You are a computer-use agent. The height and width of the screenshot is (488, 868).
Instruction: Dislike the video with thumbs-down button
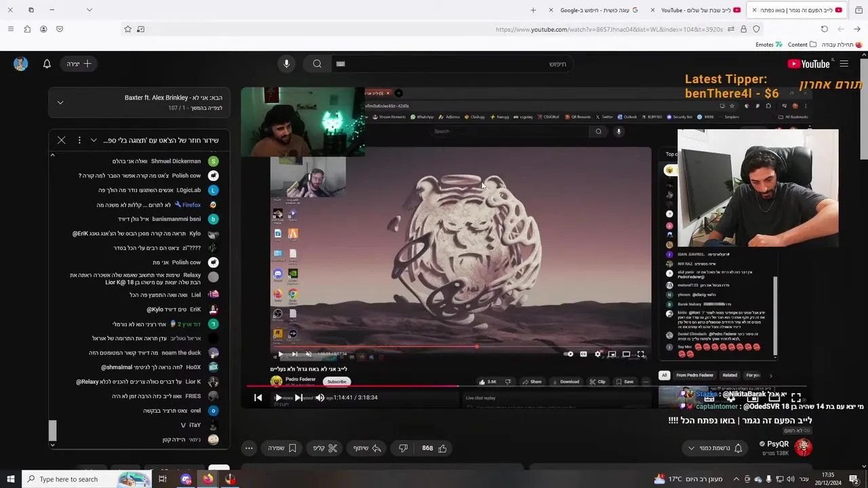tap(403, 448)
